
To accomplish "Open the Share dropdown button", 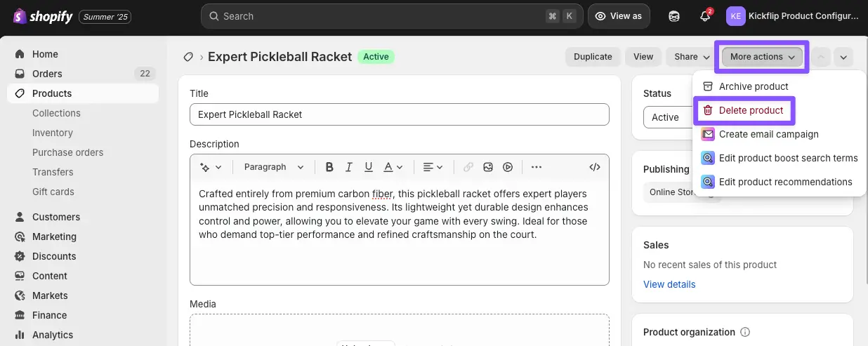I will (x=691, y=57).
